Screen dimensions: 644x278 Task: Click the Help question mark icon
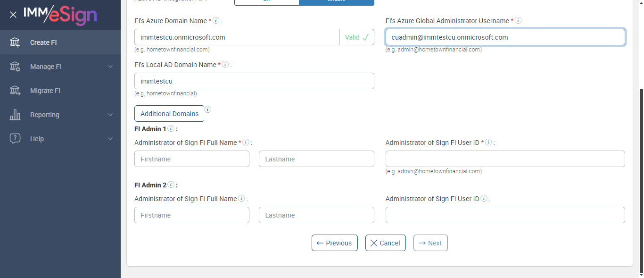(15, 139)
